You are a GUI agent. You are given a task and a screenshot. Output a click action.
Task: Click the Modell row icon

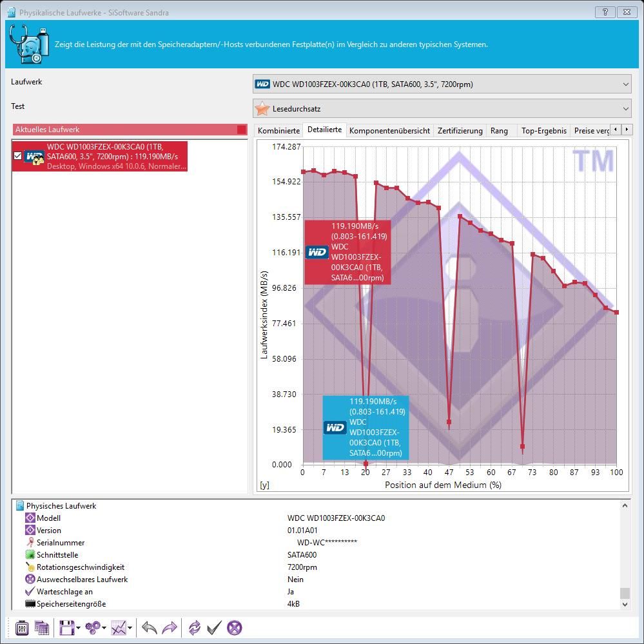[30, 518]
